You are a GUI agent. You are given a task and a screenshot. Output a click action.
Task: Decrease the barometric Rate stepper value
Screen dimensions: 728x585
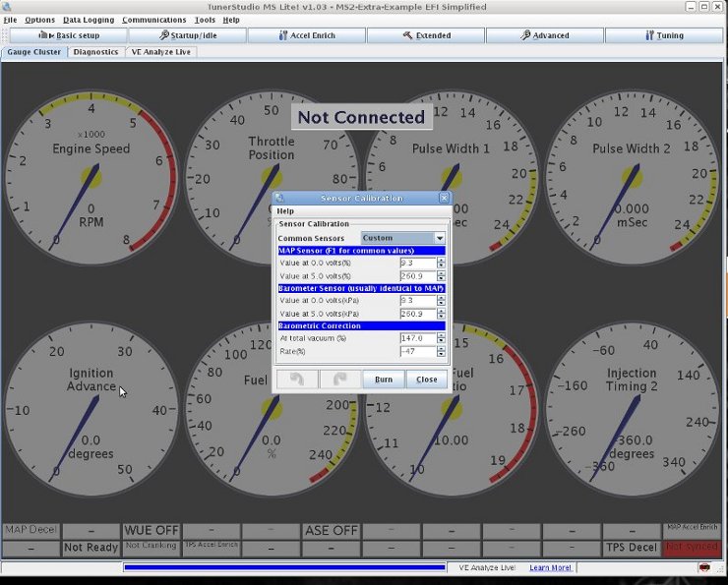click(441, 354)
